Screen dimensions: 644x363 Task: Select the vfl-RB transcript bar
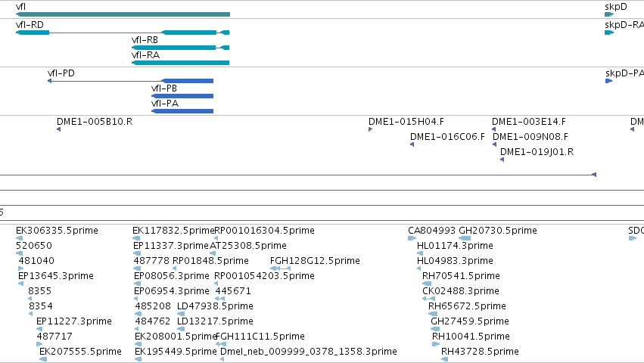180,48
